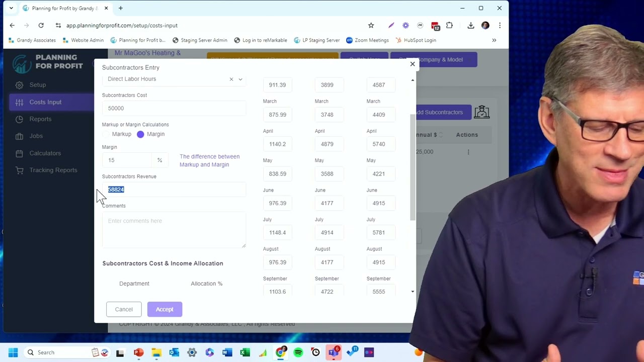Click the Chrome profile avatar
This screenshot has width=644, height=362.
click(x=485, y=26)
